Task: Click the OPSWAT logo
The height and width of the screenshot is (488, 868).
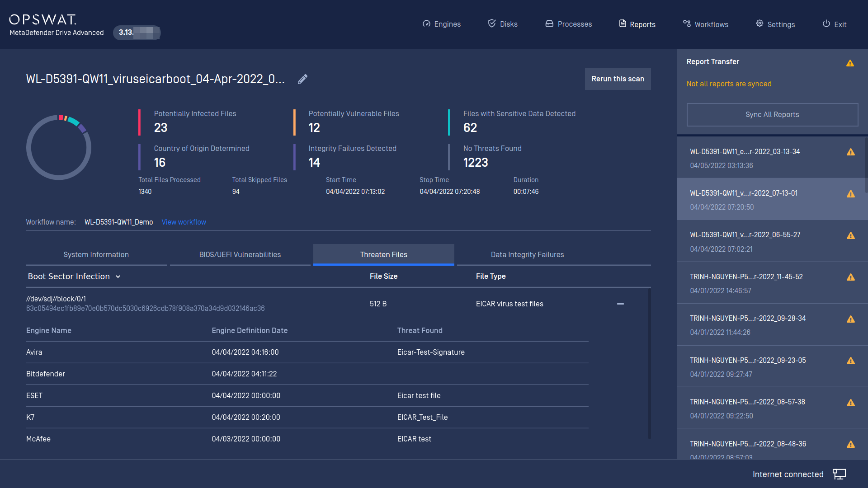Action: coord(43,19)
